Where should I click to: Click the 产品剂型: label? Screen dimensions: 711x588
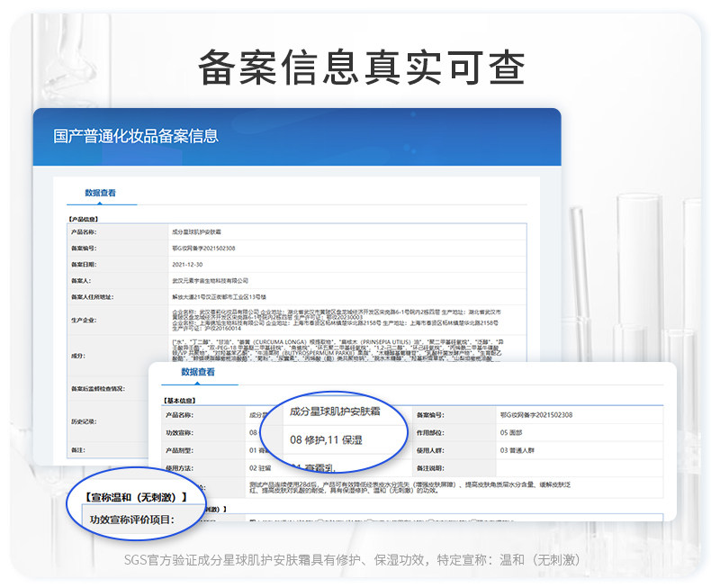pyautogui.click(x=180, y=450)
